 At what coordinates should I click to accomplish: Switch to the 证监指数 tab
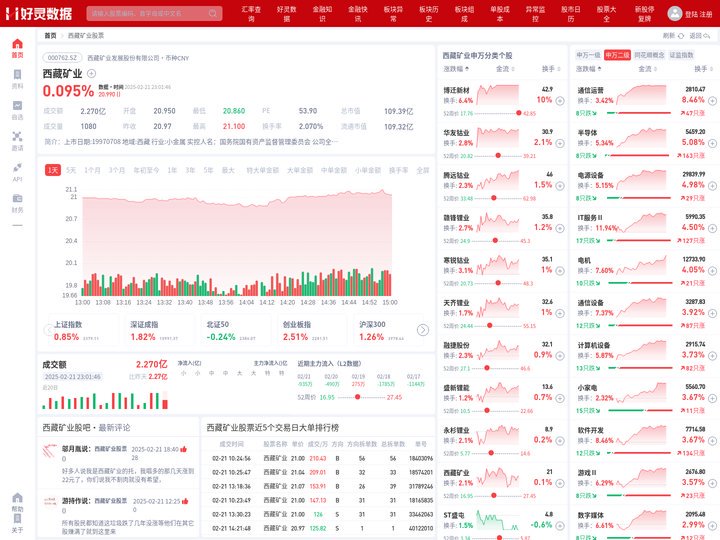681,55
